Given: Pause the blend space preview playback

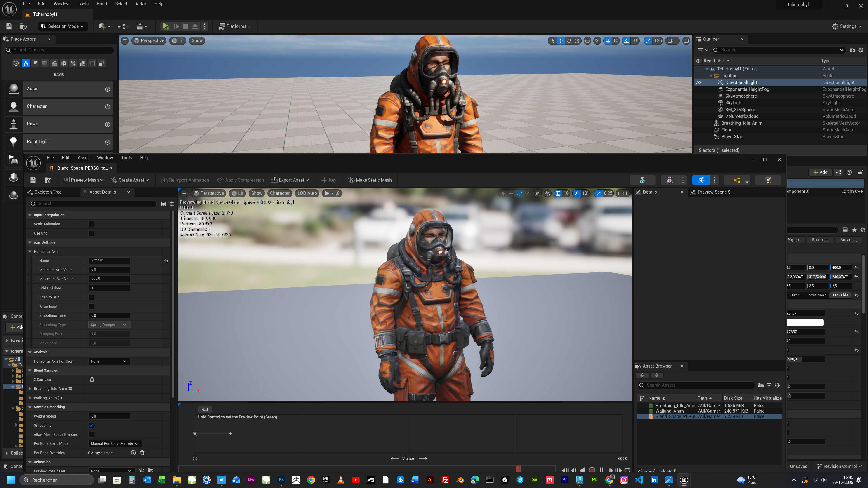Looking at the screenshot, I should 601,470.
